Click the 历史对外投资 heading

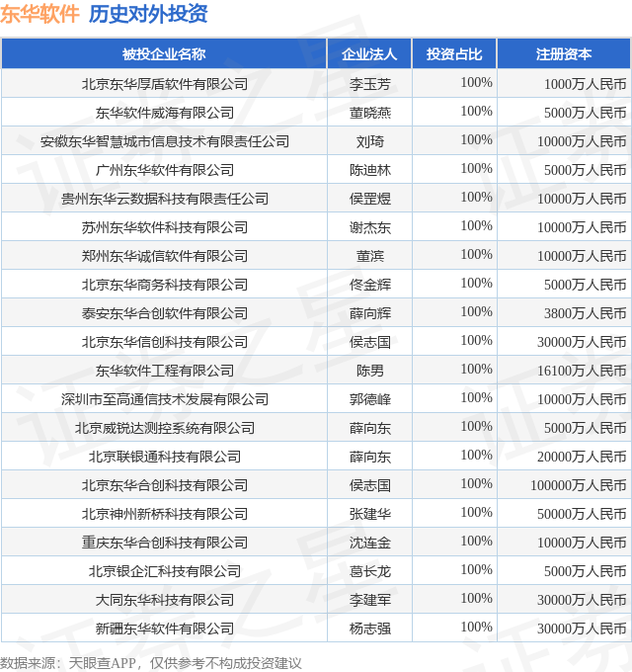(148, 14)
